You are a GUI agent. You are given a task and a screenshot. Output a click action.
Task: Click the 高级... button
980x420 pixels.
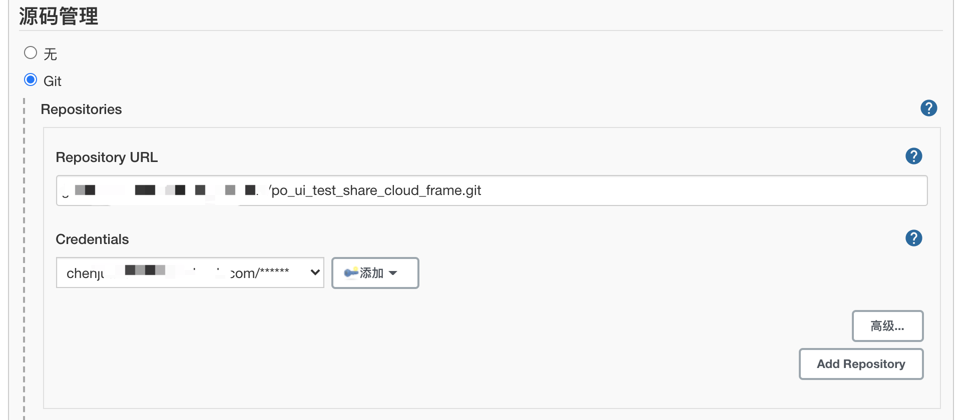click(887, 326)
